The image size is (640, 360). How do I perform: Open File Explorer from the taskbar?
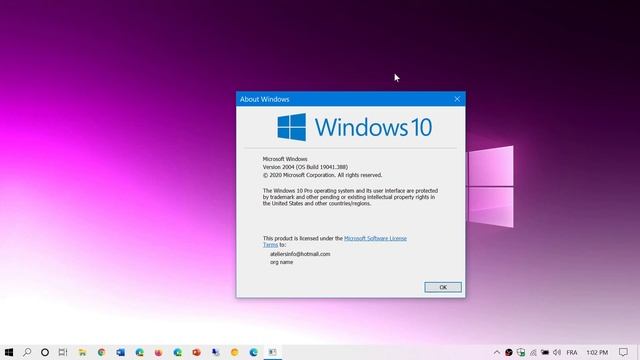82,352
